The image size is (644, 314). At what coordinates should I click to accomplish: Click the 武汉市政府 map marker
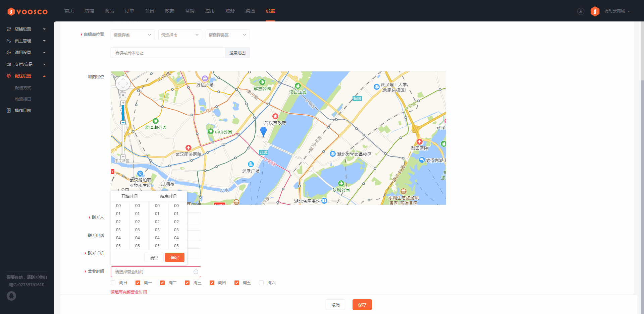(x=275, y=116)
